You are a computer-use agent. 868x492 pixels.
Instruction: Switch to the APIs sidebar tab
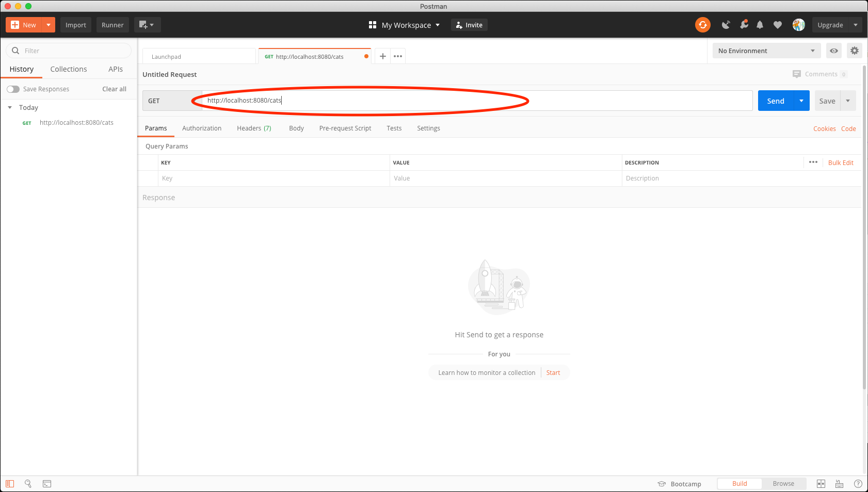click(116, 69)
